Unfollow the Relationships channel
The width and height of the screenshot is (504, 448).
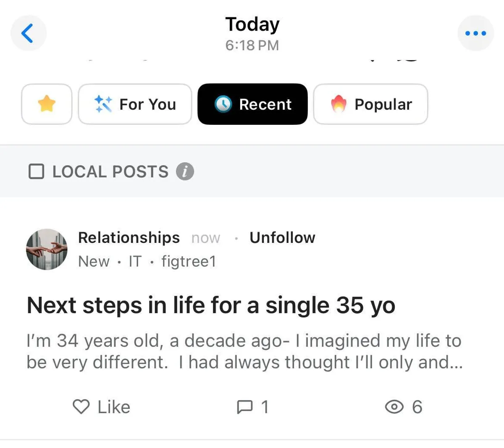click(x=282, y=237)
